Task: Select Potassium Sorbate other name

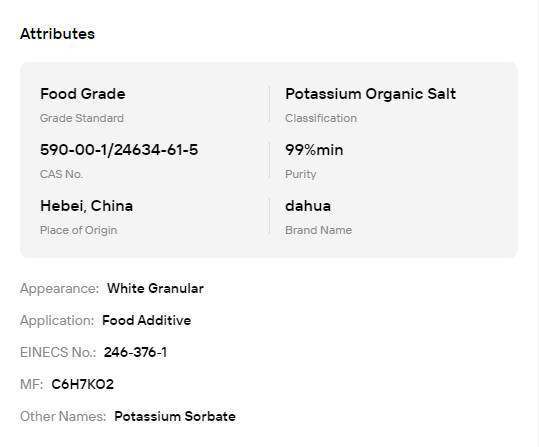Action: 175,416
